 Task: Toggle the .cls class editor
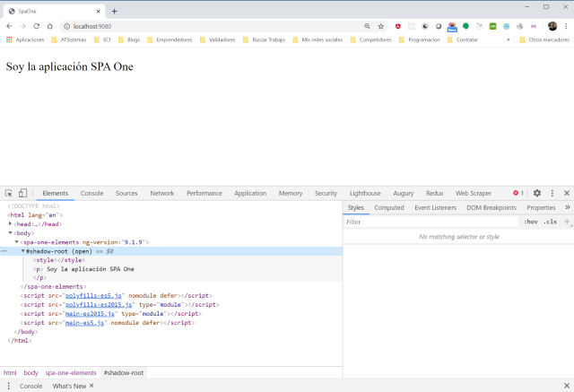[x=550, y=222]
